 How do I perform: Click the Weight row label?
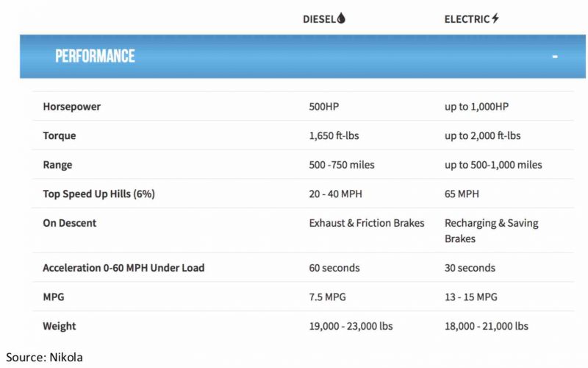(x=59, y=326)
